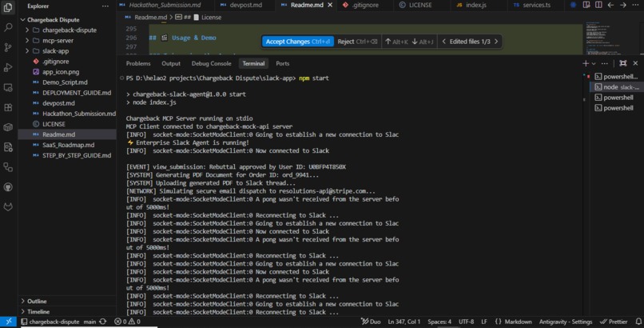The width and height of the screenshot is (644, 328).
Task: Open SaaS_Roadmap.md in the explorer
Action: pos(68,145)
